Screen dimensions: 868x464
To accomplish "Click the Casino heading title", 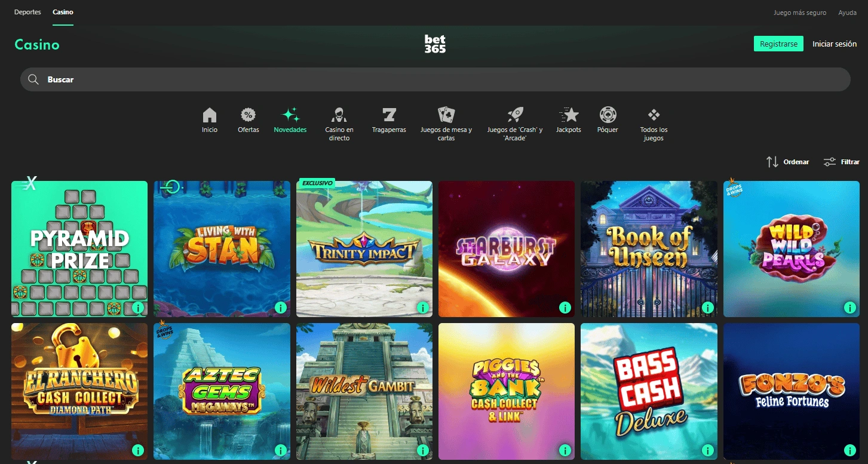I will point(37,45).
